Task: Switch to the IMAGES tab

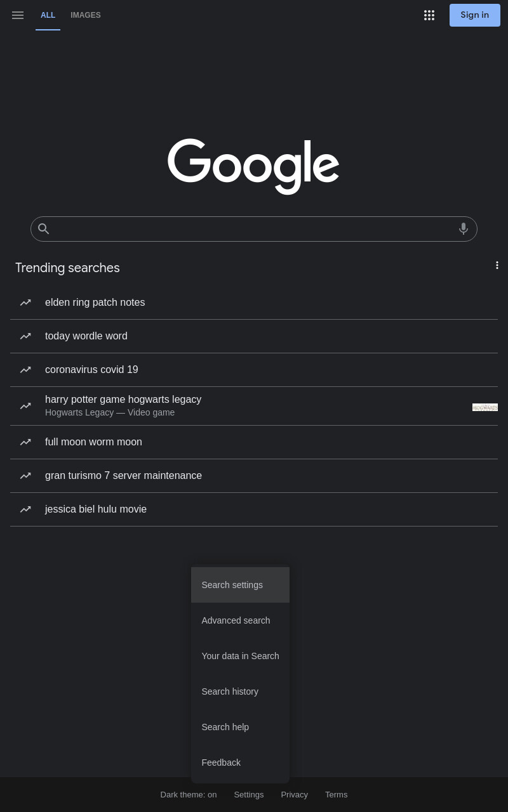Action: point(86,15)
